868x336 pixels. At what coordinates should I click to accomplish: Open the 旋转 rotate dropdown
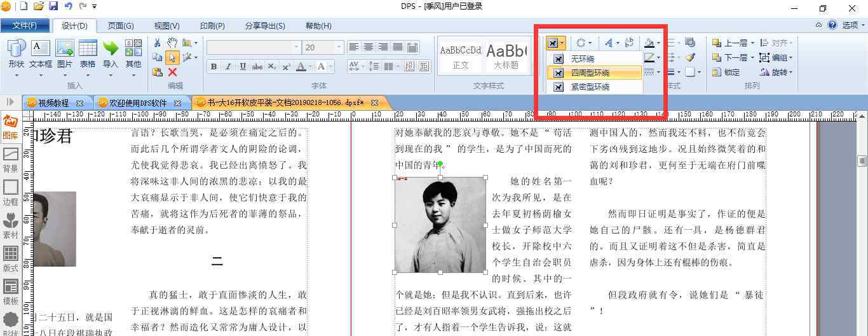[x=777, y=73]
